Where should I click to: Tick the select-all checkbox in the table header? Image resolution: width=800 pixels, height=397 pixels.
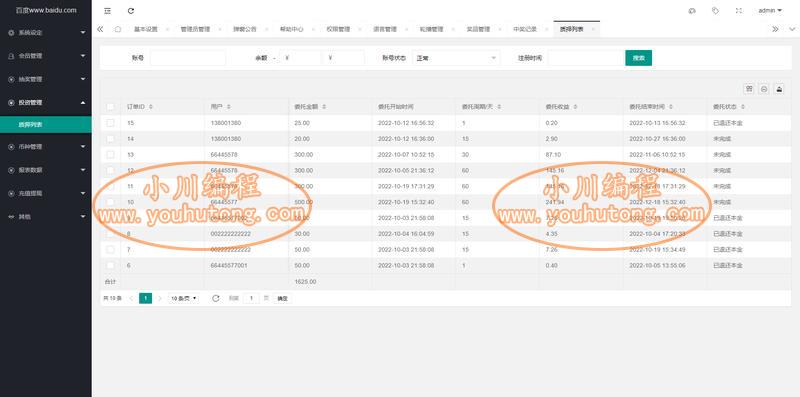click(110, 107)
